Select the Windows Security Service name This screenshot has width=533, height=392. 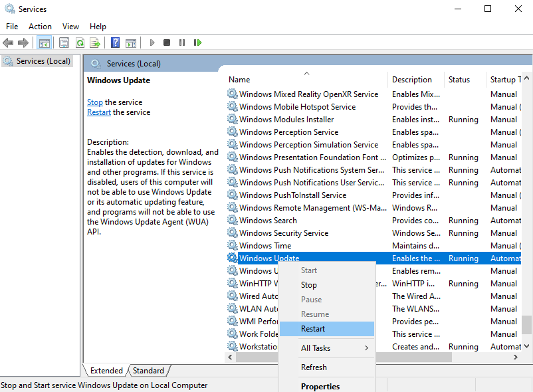(284, 233)
